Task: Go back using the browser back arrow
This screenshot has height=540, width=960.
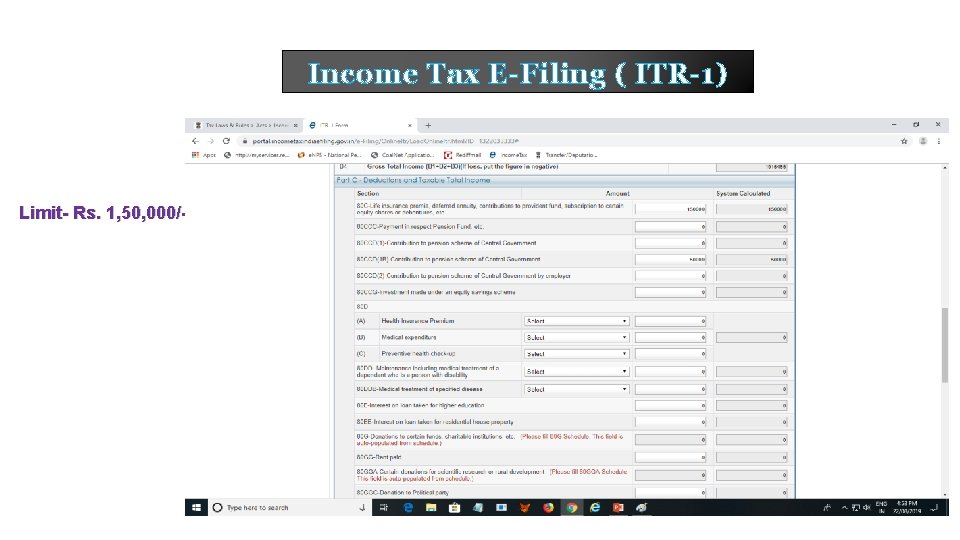Action: pos(195,141)
